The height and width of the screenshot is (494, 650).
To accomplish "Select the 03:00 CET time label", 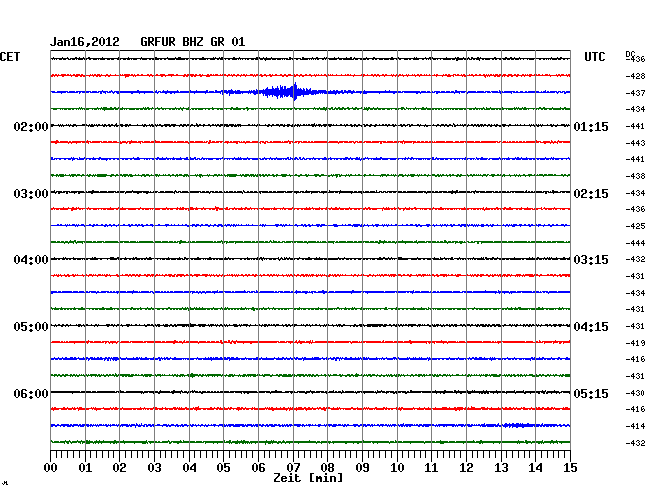I will (x=31, y=194).
